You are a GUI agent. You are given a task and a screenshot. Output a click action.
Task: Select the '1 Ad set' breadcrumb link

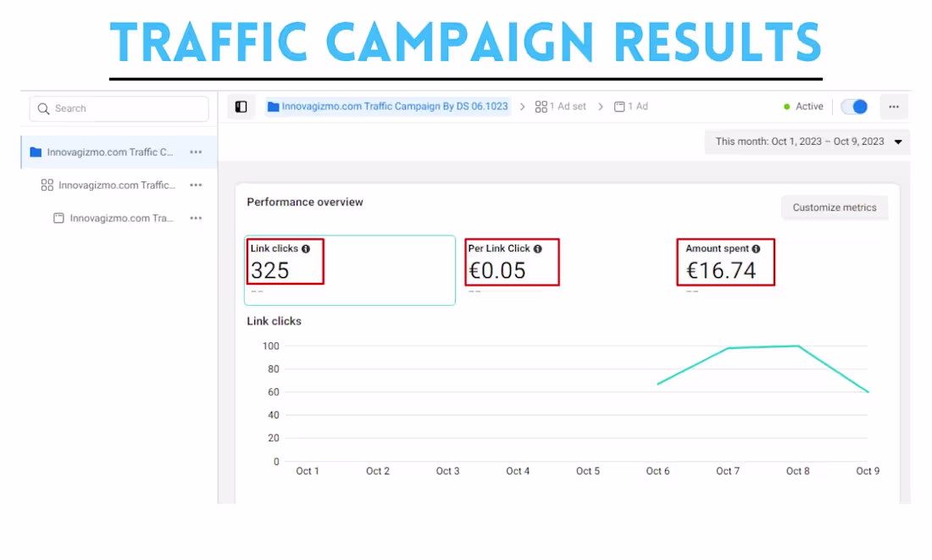[568, 106]
